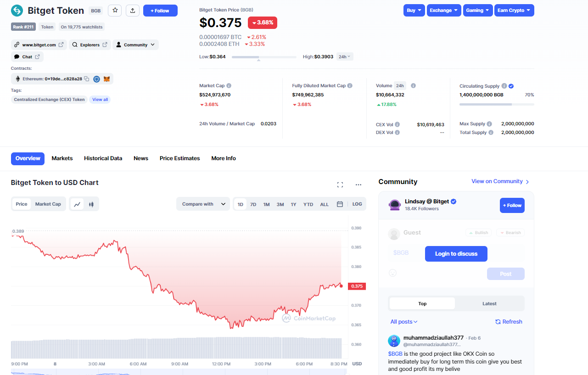This screenshot has height=375, width=588.
Task: Open the chart three-dot more options menu
Action: [x=358, y=185]
